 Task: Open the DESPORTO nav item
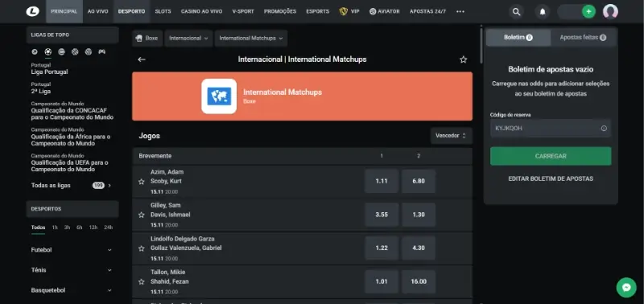[x=131, y=11]
